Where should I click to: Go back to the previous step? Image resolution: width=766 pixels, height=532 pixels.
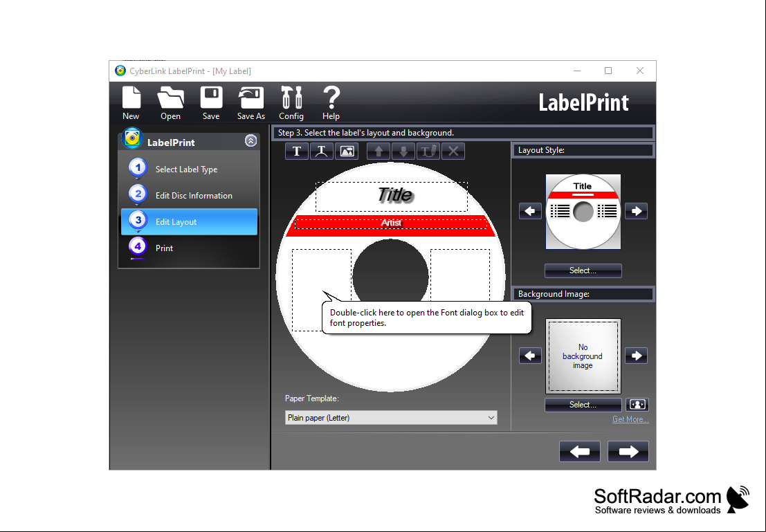click(580, 451)
